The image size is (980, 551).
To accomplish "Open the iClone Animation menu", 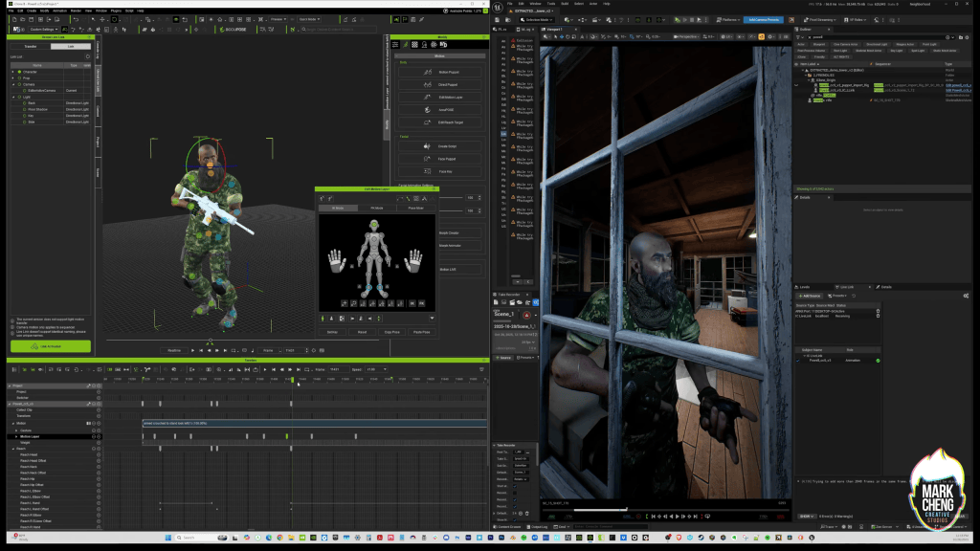I will (x=59, y=11).
